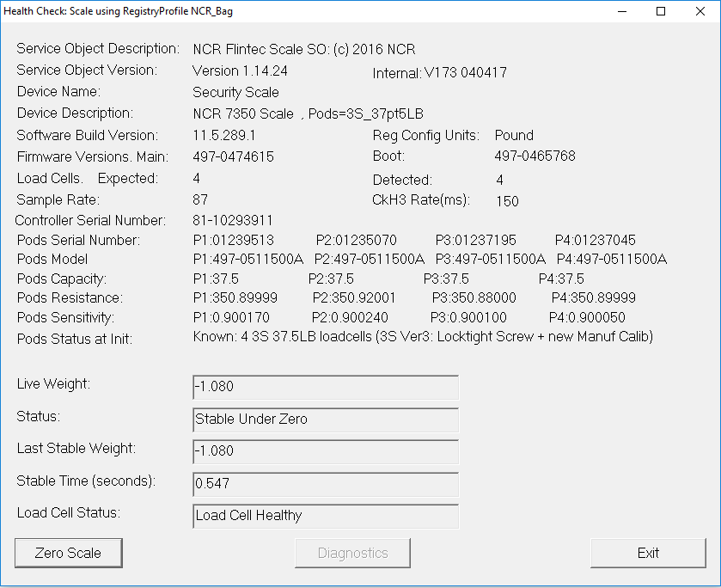Click pods capacity 'P2:37.5'
721x588 pixels.
[331, 279]
